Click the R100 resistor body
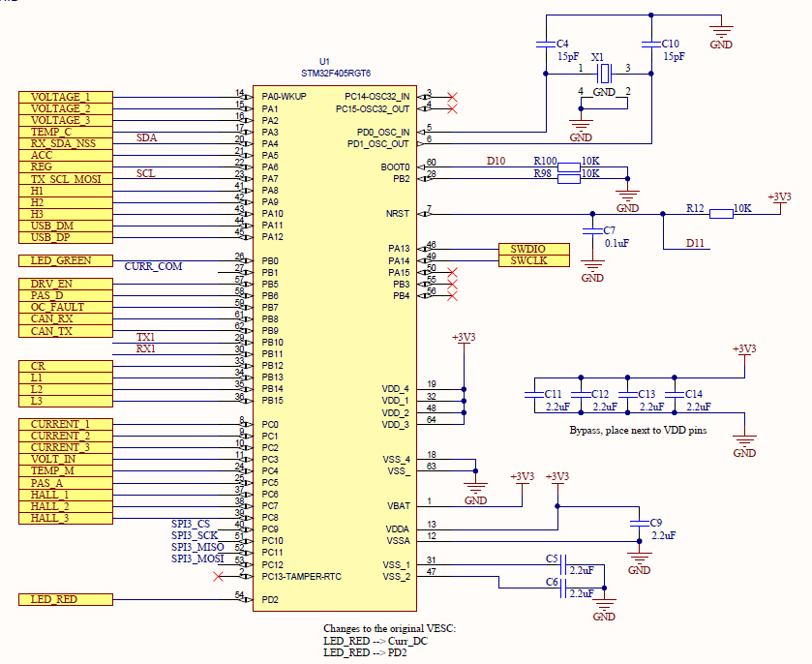Viewport: 812px width, 664px height. (569, 166)
